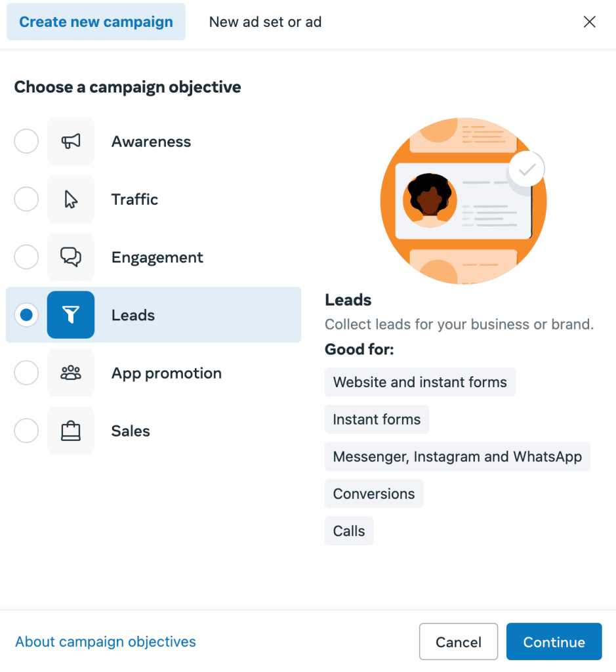Image resolution: width=616 pixels, height=672 pixels.
Task: Click the Leads funnel icon
Action: click(71, 314)
